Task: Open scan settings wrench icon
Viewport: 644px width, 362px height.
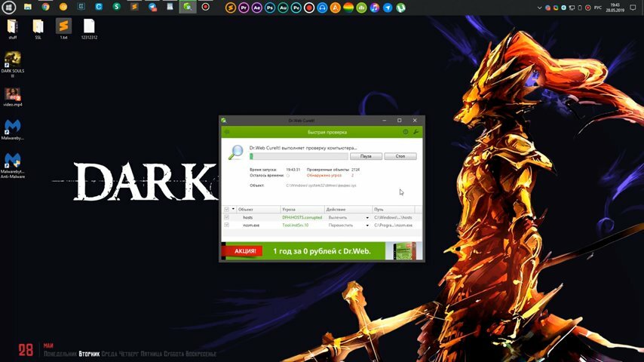Action: (416, 132)
